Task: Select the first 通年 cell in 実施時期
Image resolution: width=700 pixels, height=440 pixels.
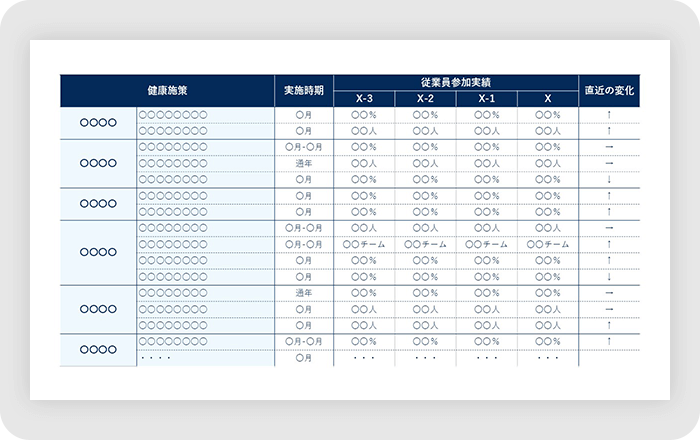Action: pos(304,163)
